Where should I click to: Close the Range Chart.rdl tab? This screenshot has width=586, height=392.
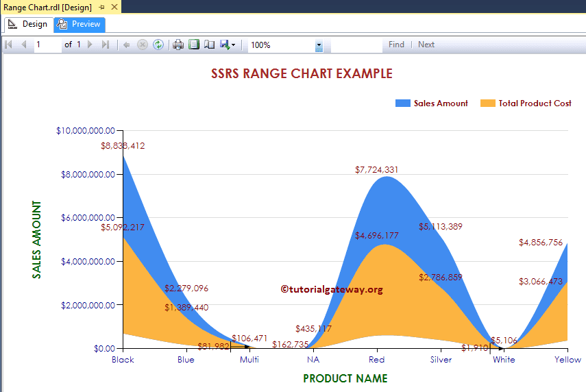pos(114,7)
